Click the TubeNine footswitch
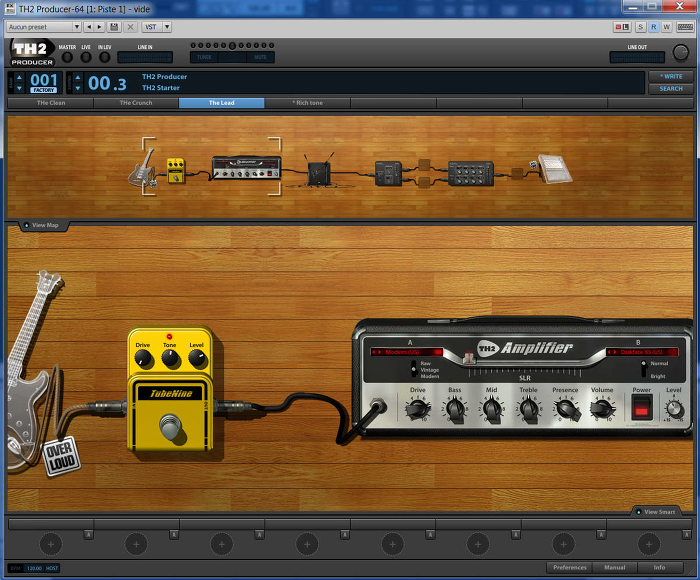The image size is (700, 580). [171, 426]
